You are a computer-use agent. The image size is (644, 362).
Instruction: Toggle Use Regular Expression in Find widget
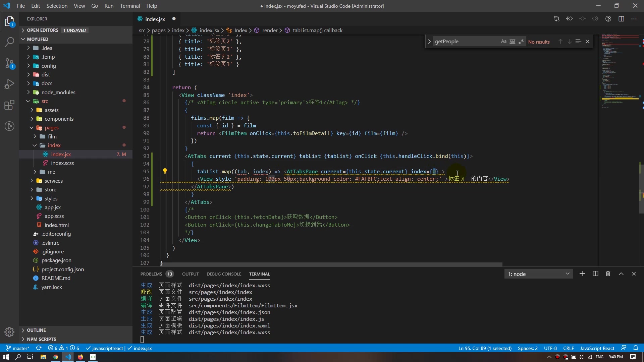pos(521,42)
